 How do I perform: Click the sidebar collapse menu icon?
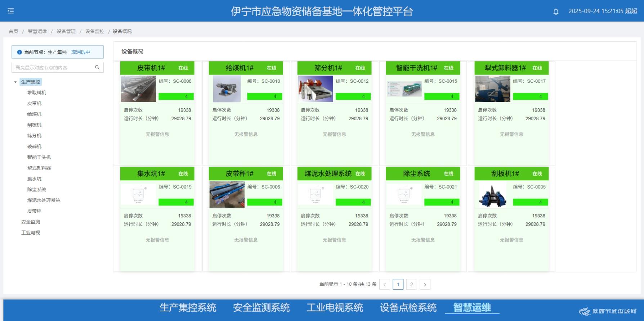[11, 11]
